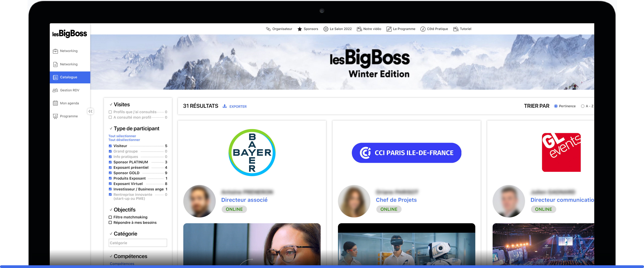Screen dimensions: 644x268
Task: Click the Programme presentation board icon
Action: point(55,116)
